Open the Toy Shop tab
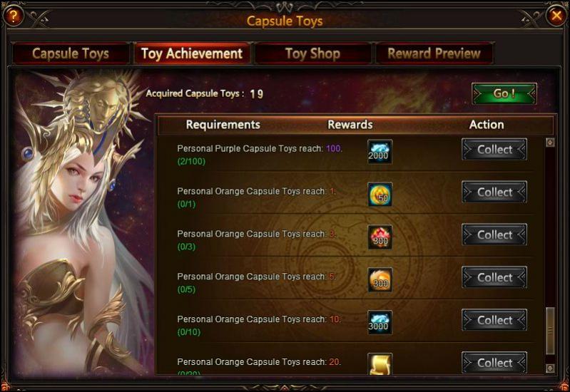 [312, 53]
